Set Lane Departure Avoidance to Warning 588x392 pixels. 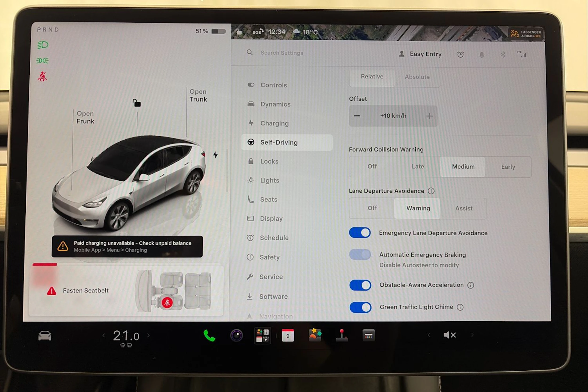[418, 208]
